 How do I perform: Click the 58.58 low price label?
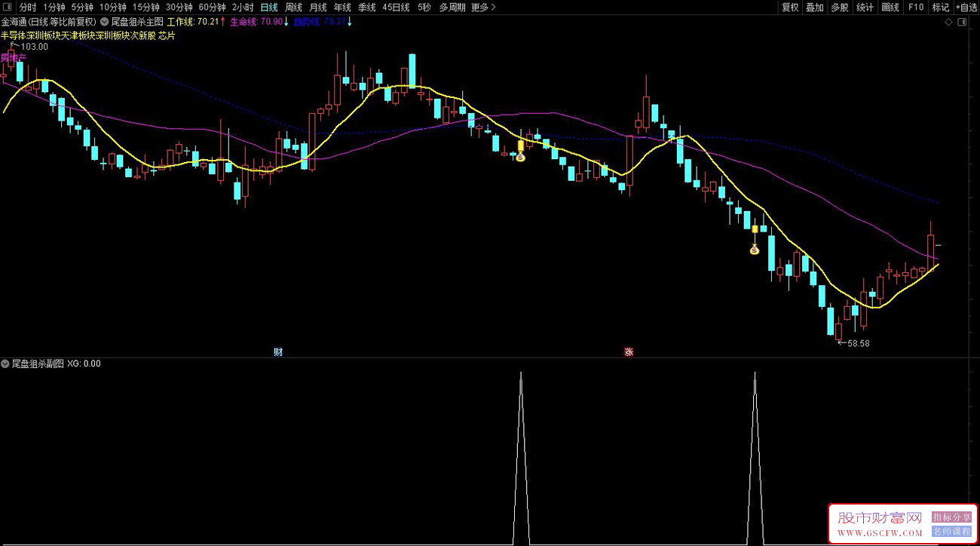click(x=858, y=343)
